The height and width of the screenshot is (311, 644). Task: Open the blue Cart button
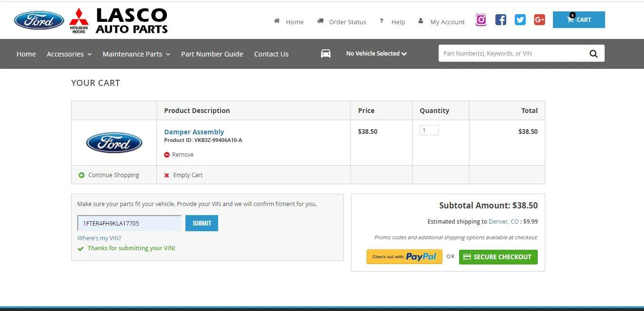point(579,19)
